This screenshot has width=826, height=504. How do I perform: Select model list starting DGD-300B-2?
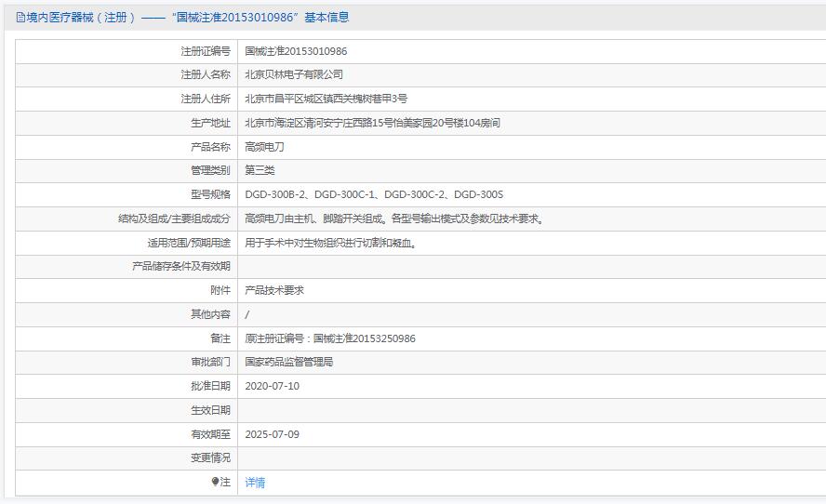pos(374,194)
